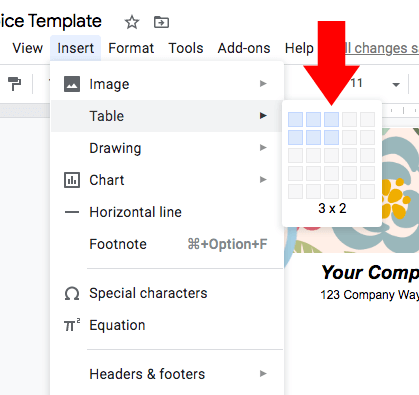Select the 5 x 5 table grid cell
The width and height of the screenshot is (419, 395).
click(x=367, y=191)
